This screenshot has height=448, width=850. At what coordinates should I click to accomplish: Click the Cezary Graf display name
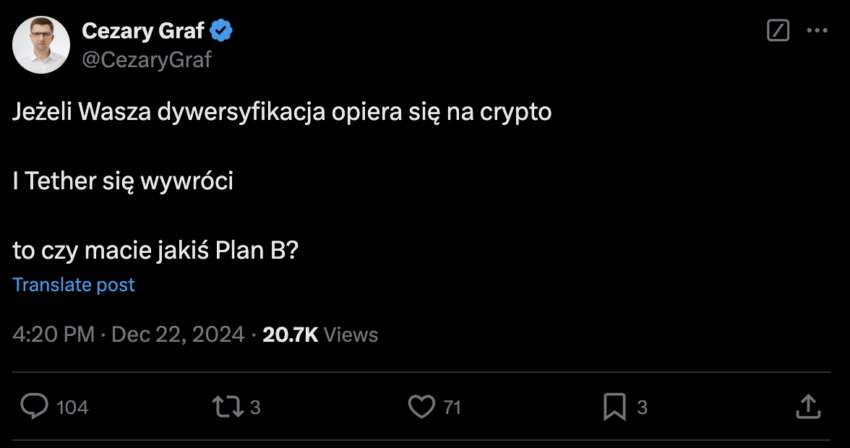pos(143,31)
